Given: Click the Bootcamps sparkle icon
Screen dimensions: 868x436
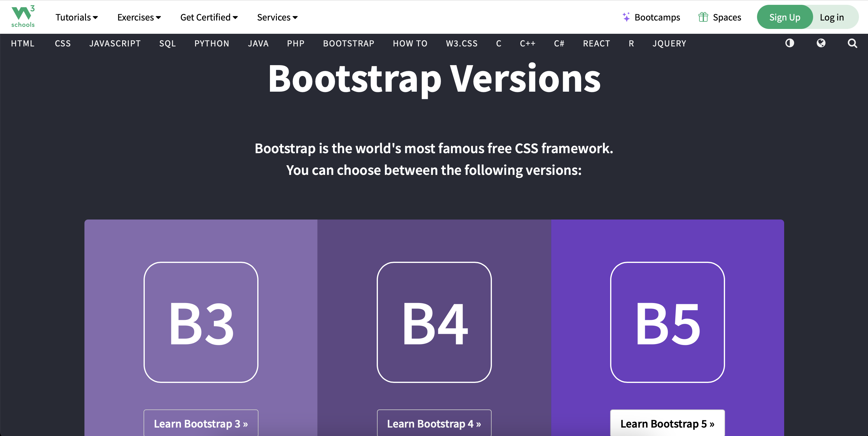Looking at the screenshot, I should pyautogui.click(x=626, y=17).
